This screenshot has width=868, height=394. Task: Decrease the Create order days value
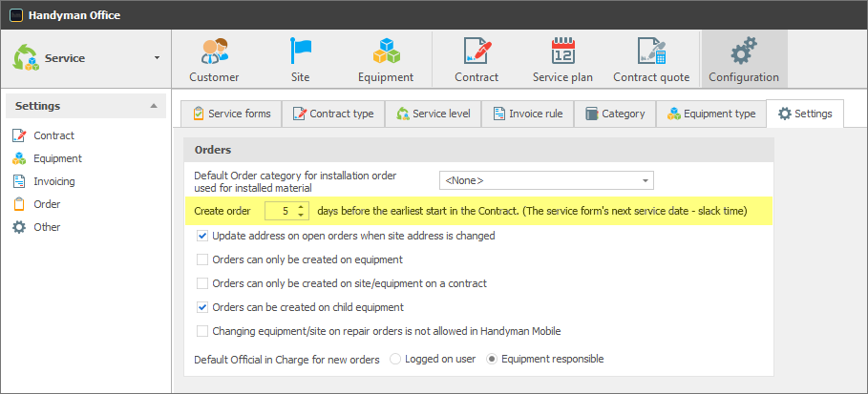pyautogui.click(x=301, y=214)
